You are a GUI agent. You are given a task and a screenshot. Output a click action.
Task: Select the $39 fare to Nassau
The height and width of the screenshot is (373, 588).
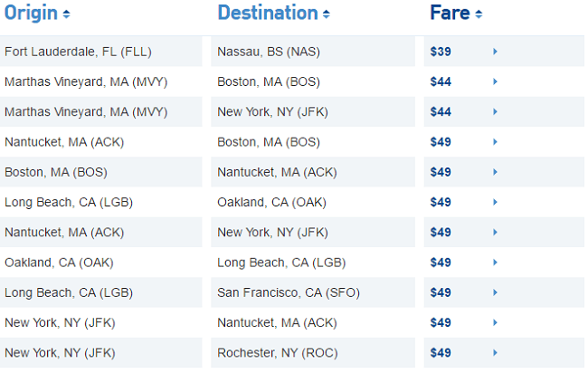(441, 52)
